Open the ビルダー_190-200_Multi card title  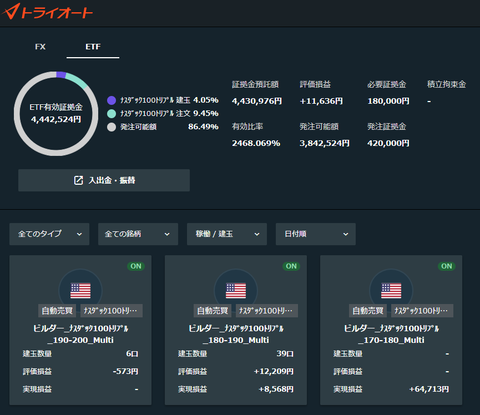click(80, 334)
